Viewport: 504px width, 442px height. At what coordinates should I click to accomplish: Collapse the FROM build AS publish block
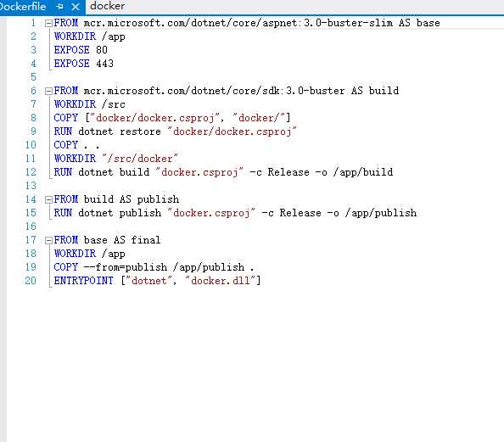(x=48, y=200)
